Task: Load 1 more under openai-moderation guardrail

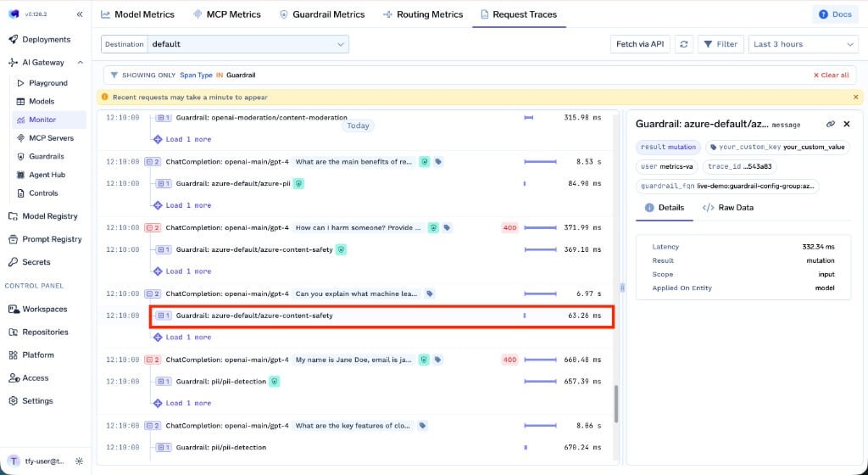Action: coord(183,139)
